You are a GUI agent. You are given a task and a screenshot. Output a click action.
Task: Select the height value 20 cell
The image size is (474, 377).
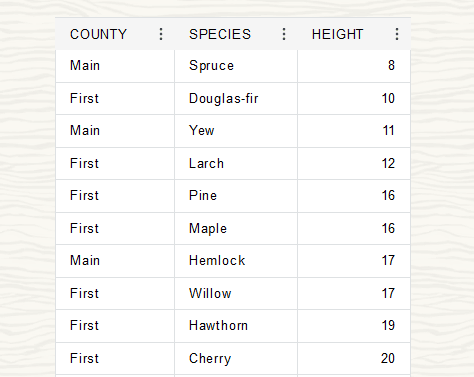(354, 359)
